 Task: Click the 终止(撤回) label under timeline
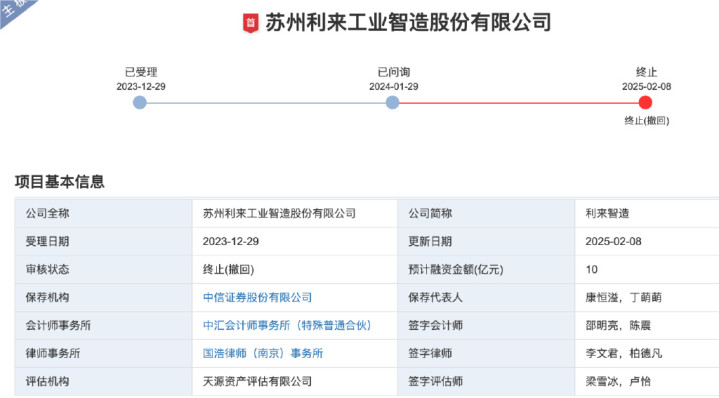point(647,121)
